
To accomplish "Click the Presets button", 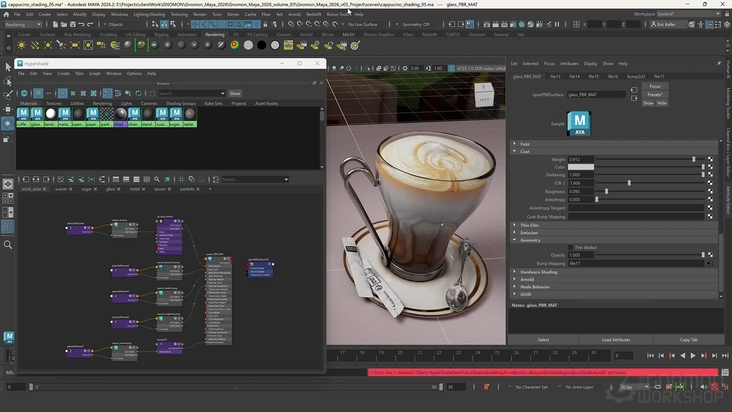I will (x=655, y=94).
